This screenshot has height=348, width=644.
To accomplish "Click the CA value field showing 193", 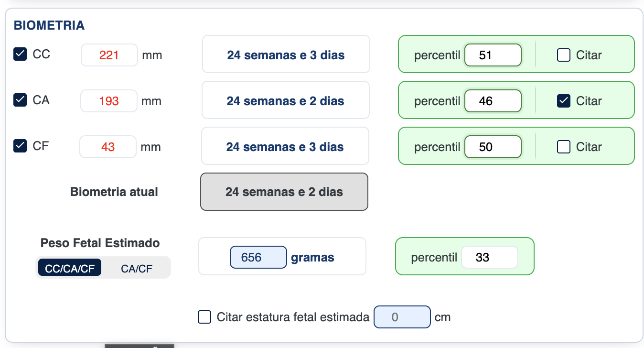I will click(x=109, y=101).
